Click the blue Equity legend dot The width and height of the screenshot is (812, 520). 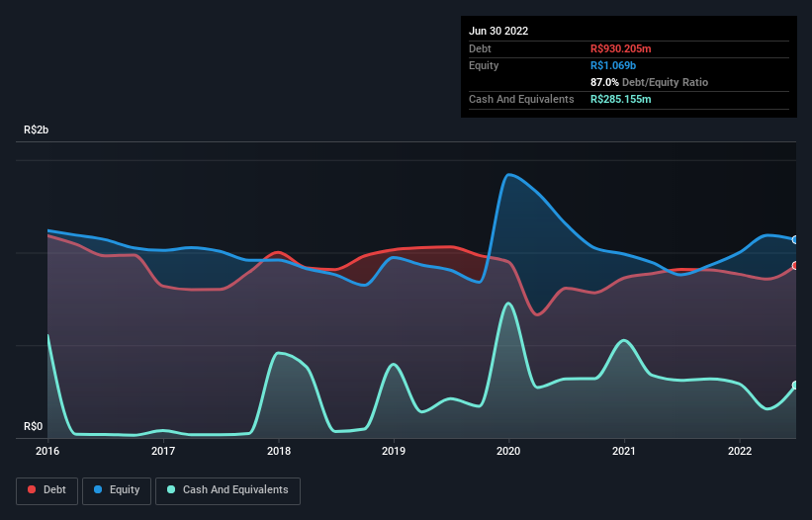tap(98, 489)
